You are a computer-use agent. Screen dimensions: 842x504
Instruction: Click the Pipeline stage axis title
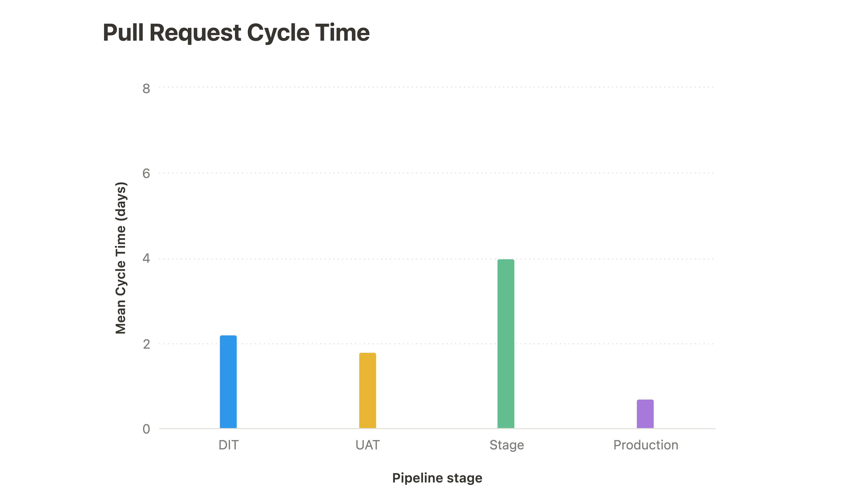[x=437, y=478]
